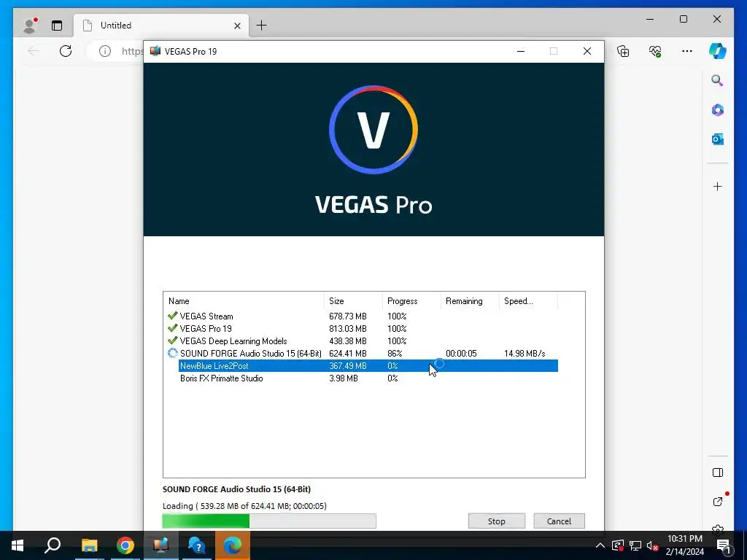The image size is (747, 560).
Task: Click the Progress column header
Action: 411,301
